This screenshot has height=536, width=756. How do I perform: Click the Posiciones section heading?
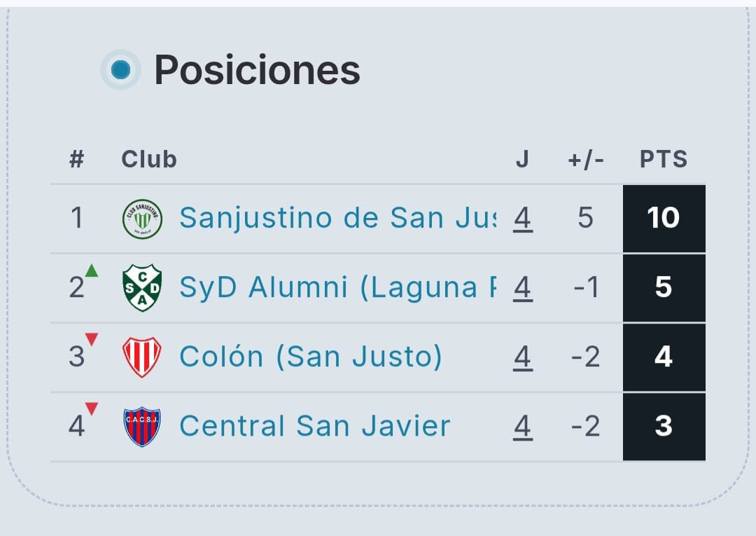click(257, 70)
